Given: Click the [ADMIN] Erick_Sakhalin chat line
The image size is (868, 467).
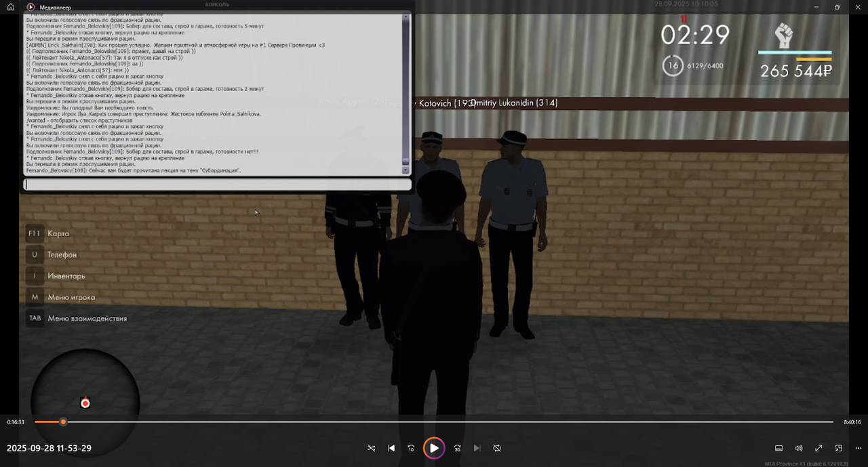Looking at the screenshot, I should point(176,45).
